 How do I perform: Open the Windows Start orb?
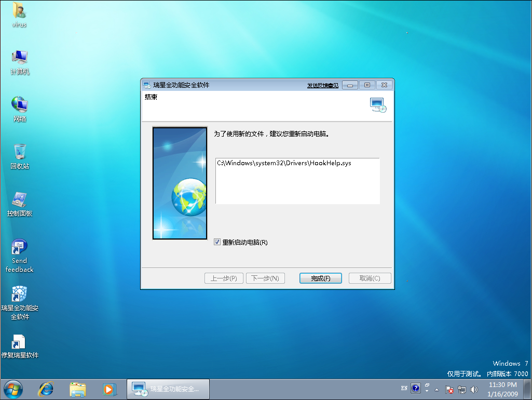point(13,389)
